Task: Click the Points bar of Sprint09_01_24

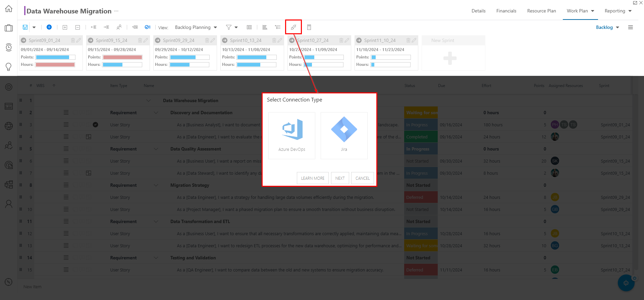Action: 55,57
